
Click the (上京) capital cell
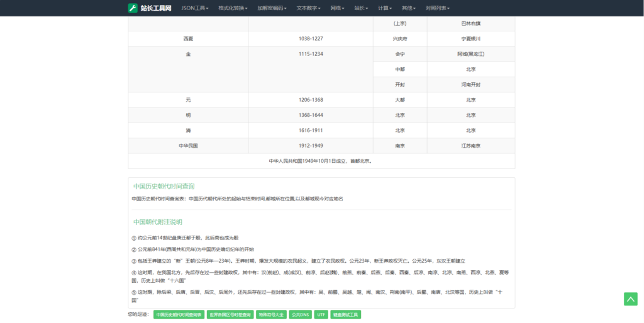[400, 23]
